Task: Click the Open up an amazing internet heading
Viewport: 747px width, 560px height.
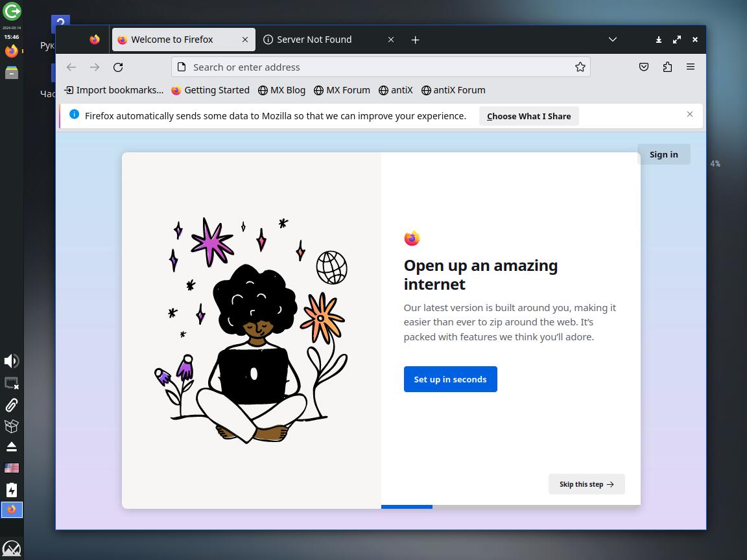Action: click(480, 275)
